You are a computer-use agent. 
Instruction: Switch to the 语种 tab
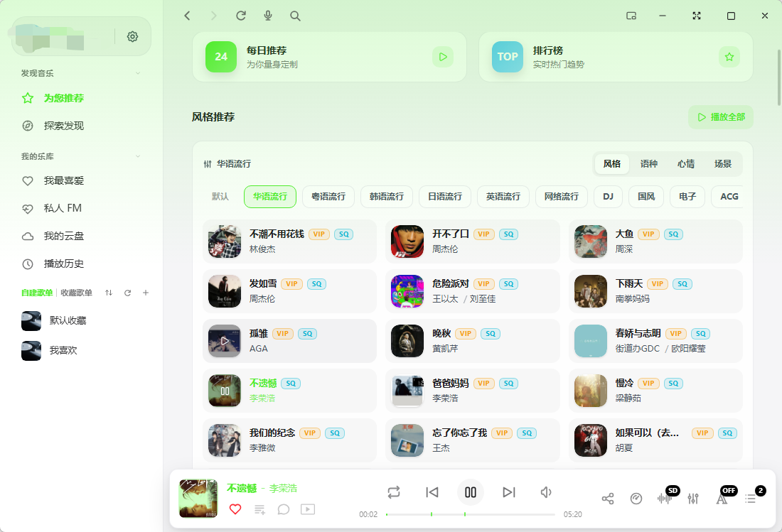point(649,164)
